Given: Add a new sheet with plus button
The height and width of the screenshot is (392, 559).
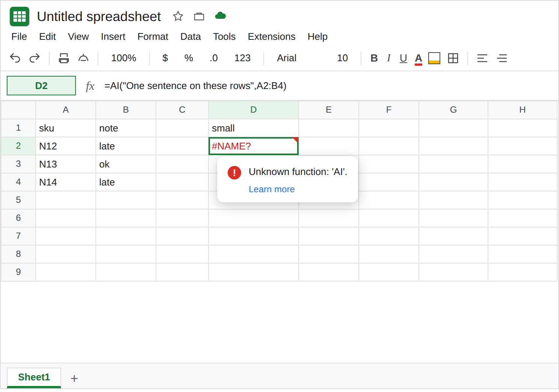Looking at the screenshot, I should click(x=74, y=378).
